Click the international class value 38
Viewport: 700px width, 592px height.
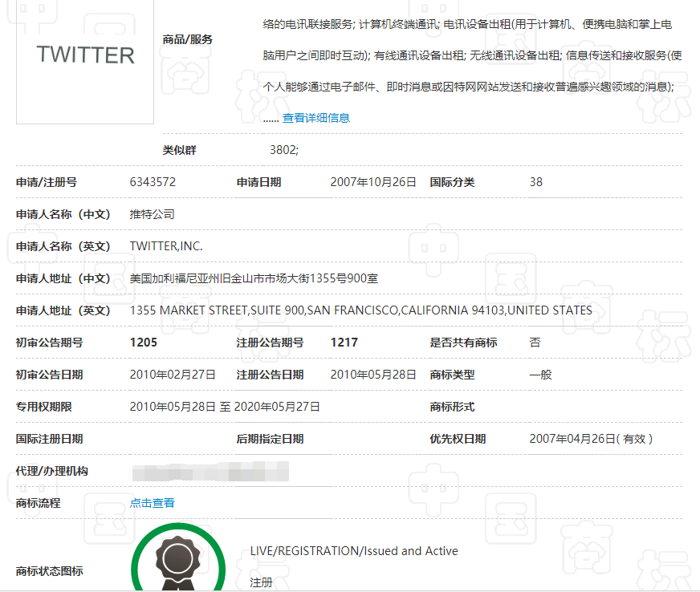(x=536, y=182)
